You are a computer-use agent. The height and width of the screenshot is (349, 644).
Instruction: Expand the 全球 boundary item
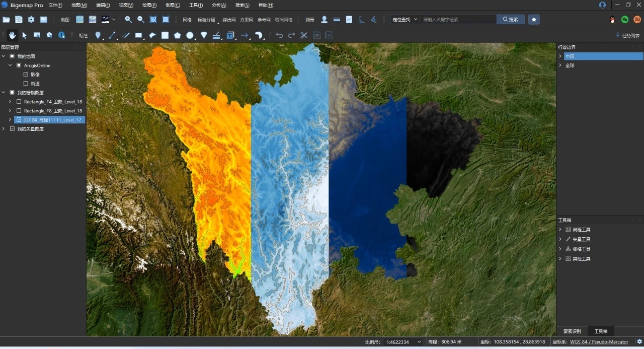560,65
